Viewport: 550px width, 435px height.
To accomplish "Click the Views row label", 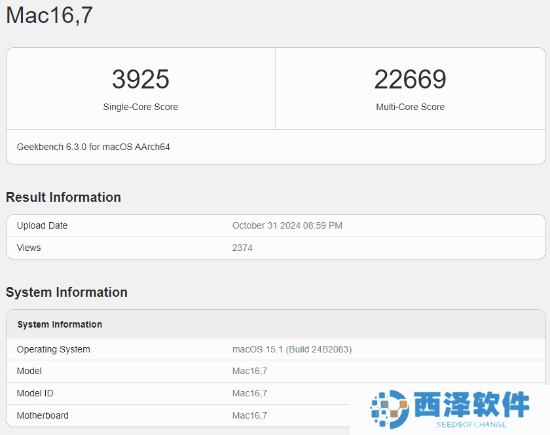I will coord(29,248).
